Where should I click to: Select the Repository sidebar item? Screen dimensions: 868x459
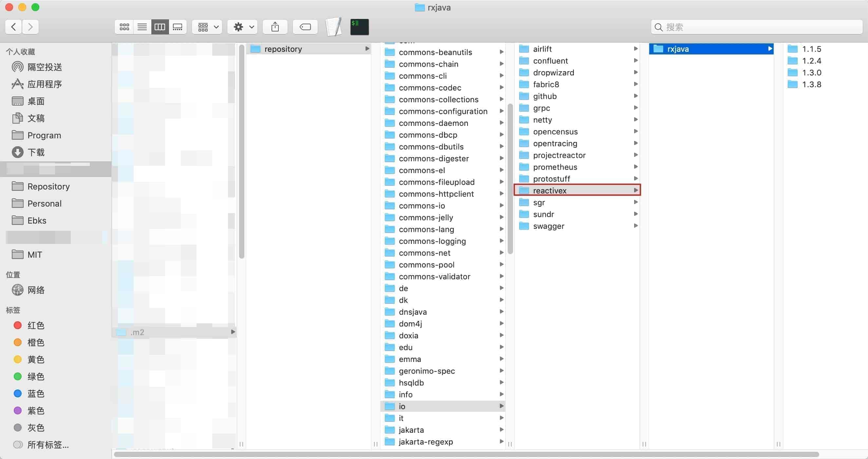pyautogui.click(x=48, y=187)
